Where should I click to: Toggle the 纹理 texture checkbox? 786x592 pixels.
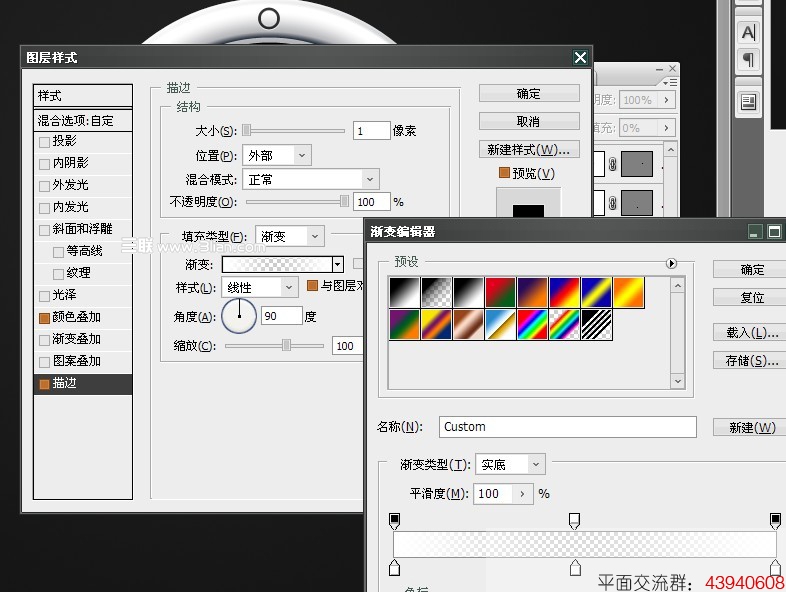58,274
